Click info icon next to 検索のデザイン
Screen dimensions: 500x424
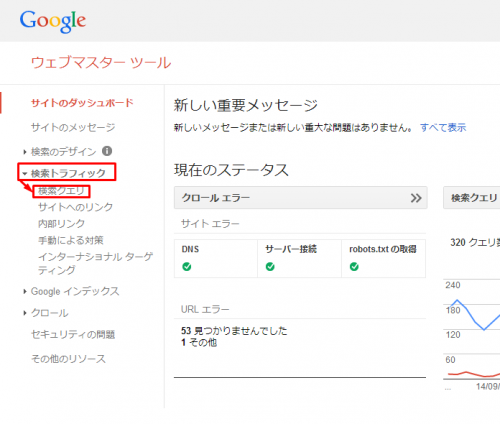[x=107, y=151]
